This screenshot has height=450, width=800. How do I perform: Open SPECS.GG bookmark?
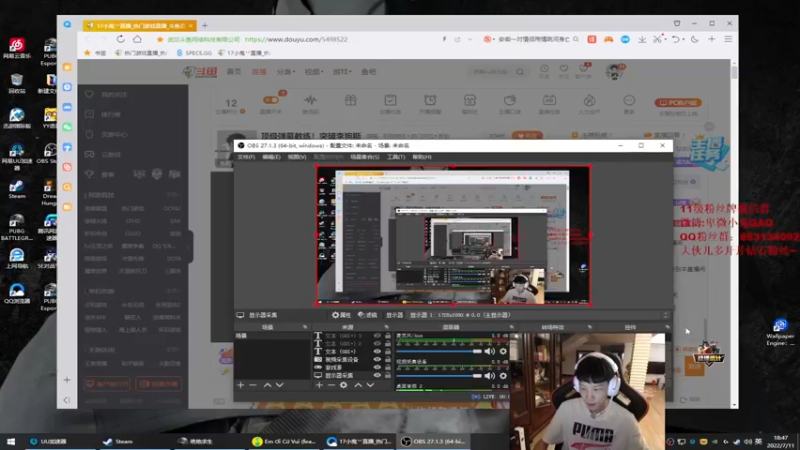click(194, 53)
